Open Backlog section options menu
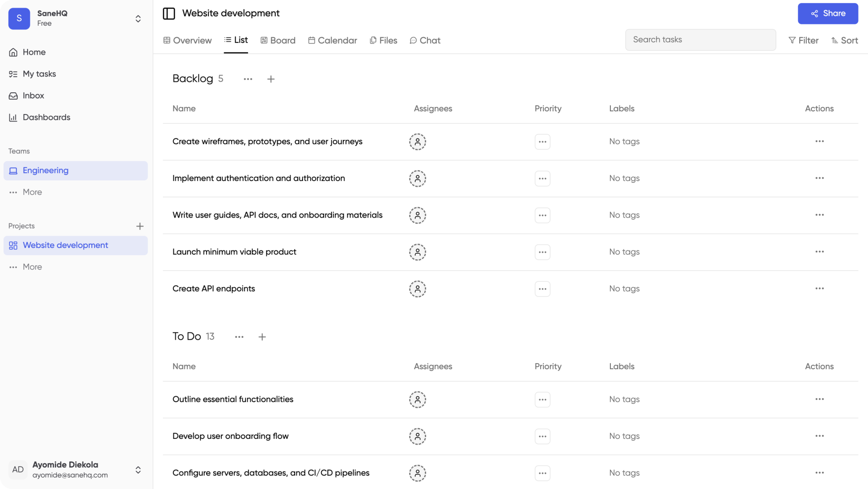 [x=248, y=79]
